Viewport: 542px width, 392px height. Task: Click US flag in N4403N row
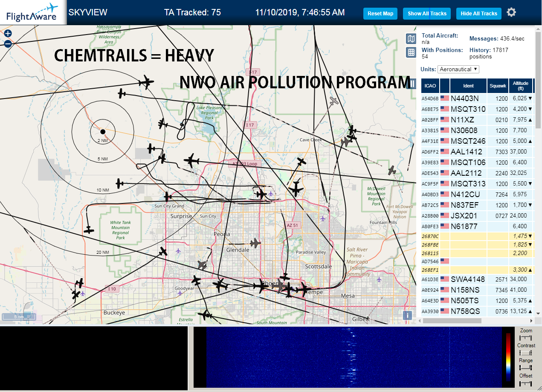pyautogui.click(x=445, y=98)
